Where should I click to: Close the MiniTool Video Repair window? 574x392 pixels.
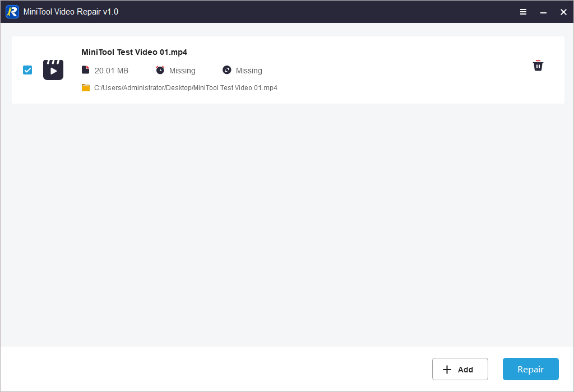pyautogui.click(x=563, y=12)
